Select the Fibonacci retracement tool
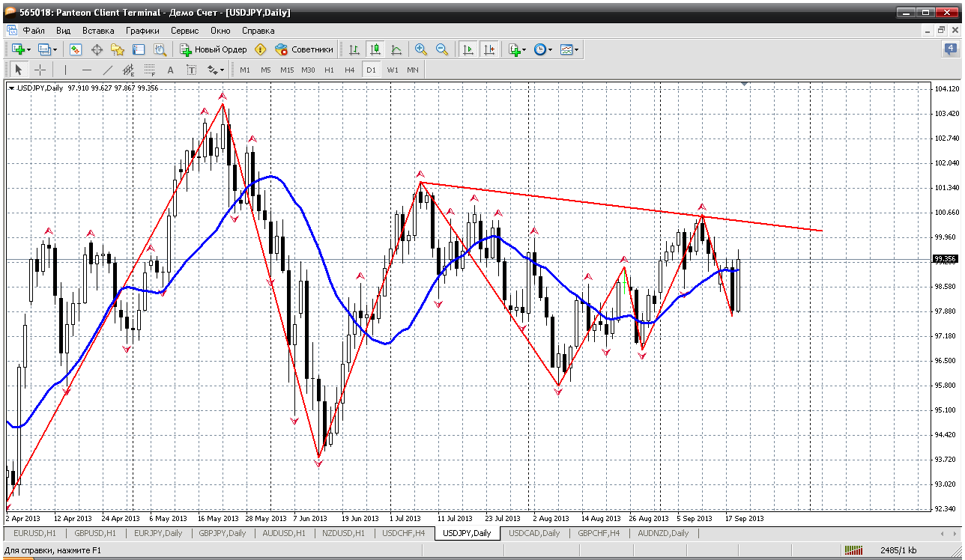This screenshot has width=965, height=560. tap(149, 70)
